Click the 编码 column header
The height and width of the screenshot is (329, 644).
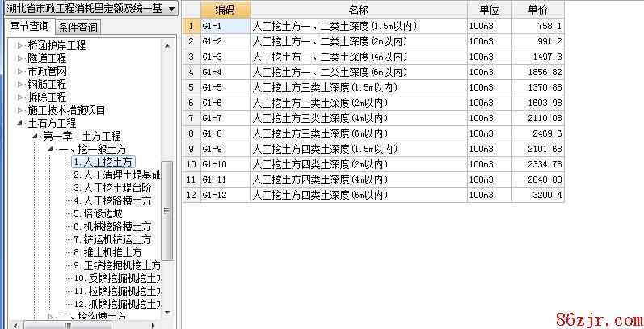coord(225,10)
